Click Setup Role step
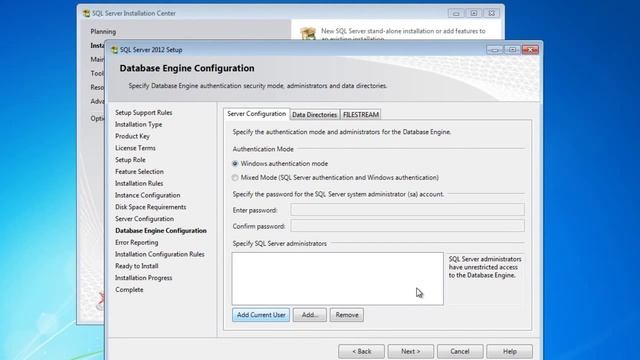 click(130, 160)
